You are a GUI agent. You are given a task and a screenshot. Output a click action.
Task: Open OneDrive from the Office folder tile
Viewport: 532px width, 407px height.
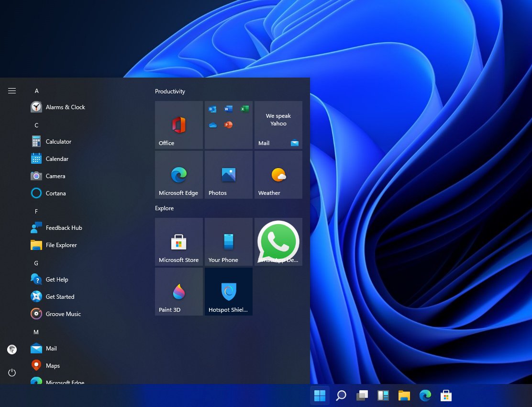(213, 125)
